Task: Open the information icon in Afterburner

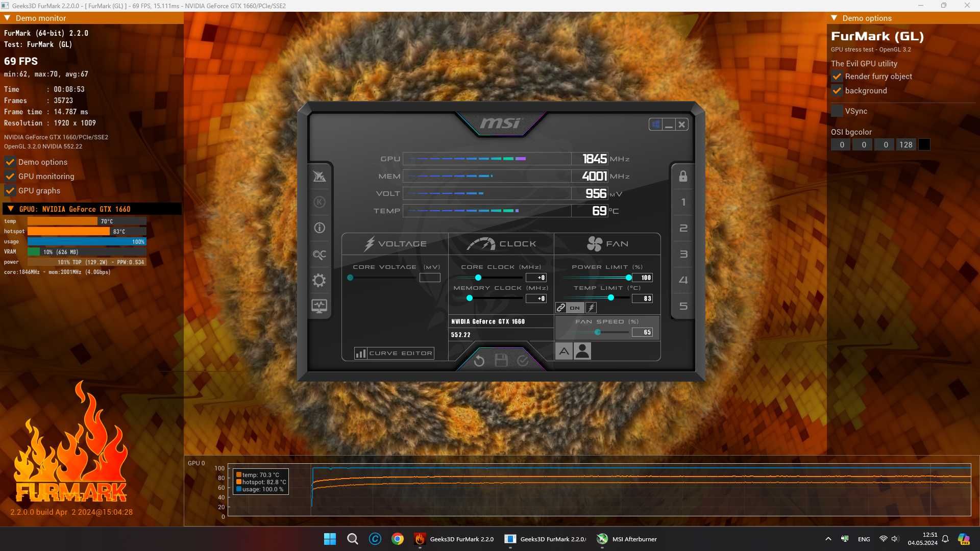Action: pyautogui.click(x=320, y=228)
